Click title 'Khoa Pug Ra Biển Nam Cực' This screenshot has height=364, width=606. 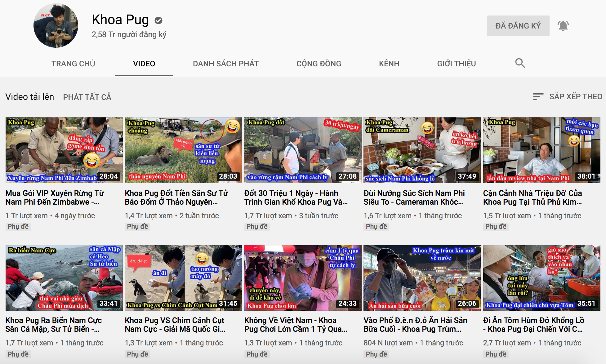click(x=54, y=325)
